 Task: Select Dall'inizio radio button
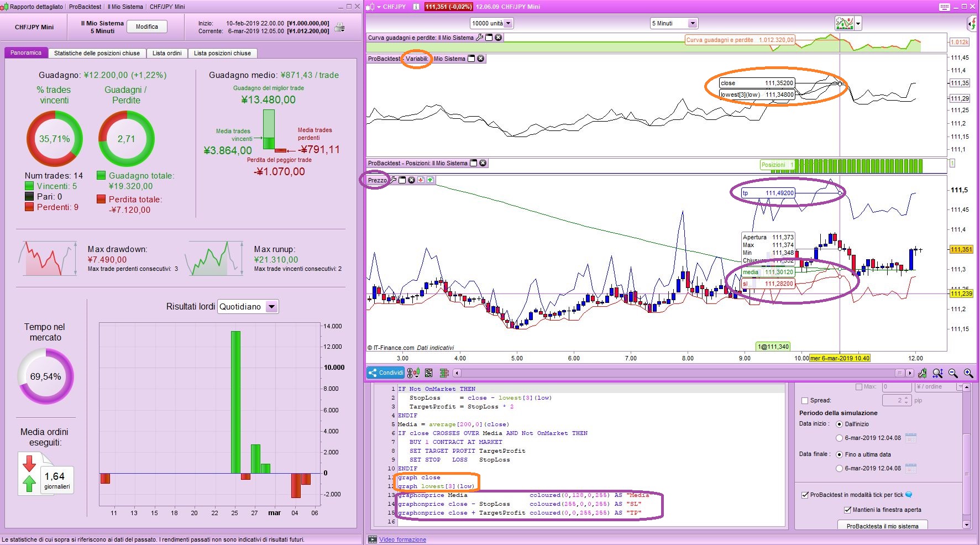pos(839,424)
